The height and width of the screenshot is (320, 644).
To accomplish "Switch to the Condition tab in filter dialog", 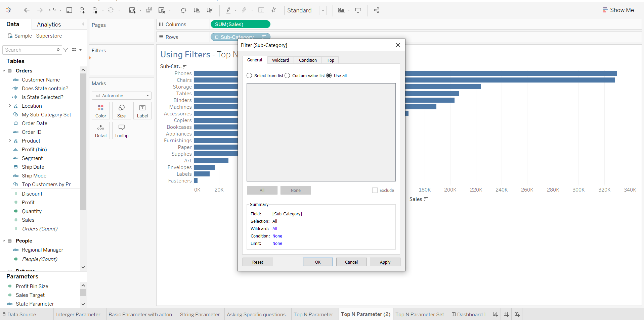I will [308, 60].
